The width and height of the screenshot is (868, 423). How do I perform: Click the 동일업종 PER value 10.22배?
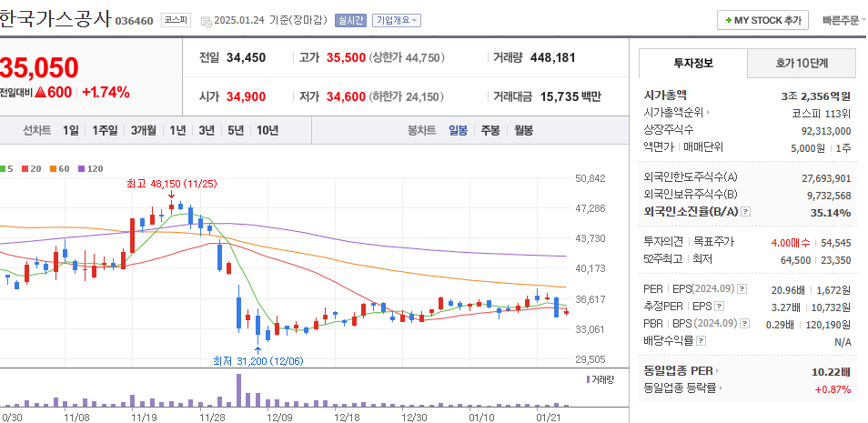831,371
